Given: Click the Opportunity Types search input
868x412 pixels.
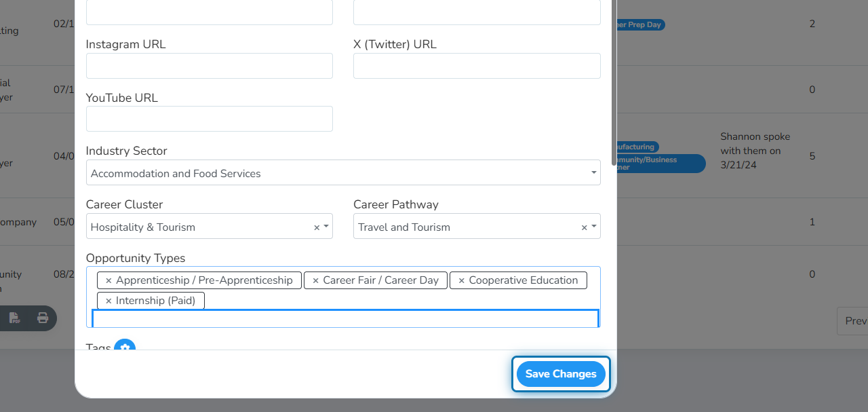Looking at the screenshot, I should point(345,319).
